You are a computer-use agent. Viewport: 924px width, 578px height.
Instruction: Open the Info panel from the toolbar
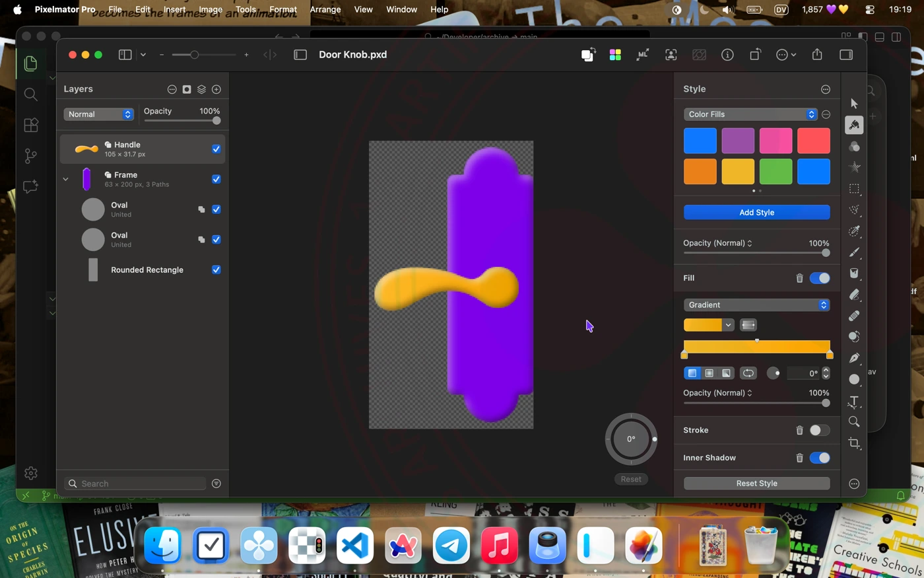727,54
